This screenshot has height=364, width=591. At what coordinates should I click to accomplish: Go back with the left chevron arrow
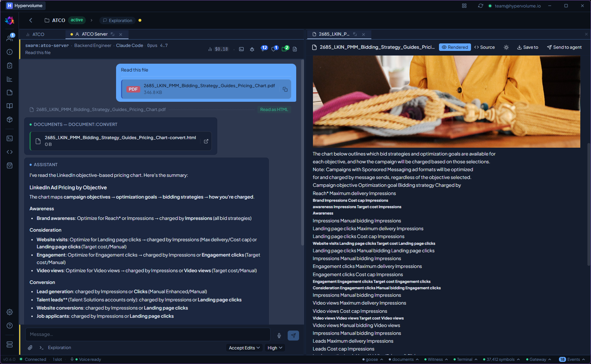[x=31, y=20]
